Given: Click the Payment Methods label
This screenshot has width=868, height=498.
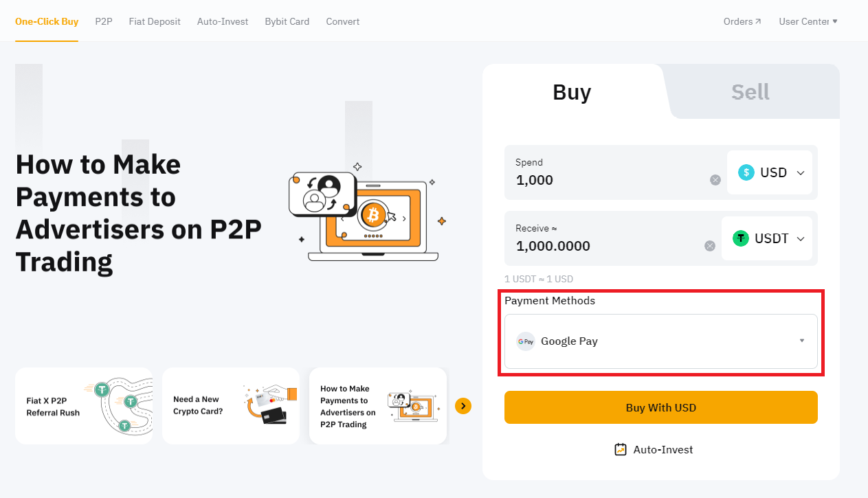Looking at the screenshot, I should click(550, 301).
